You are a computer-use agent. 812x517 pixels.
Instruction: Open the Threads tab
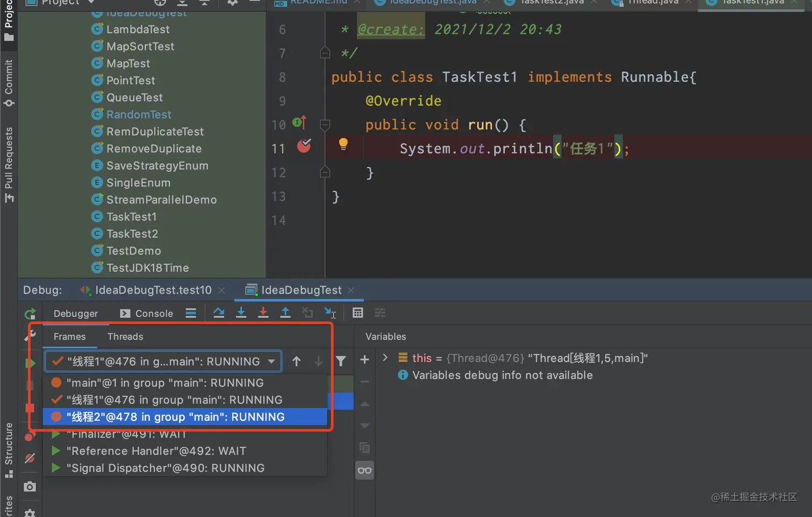click(125, 337)
